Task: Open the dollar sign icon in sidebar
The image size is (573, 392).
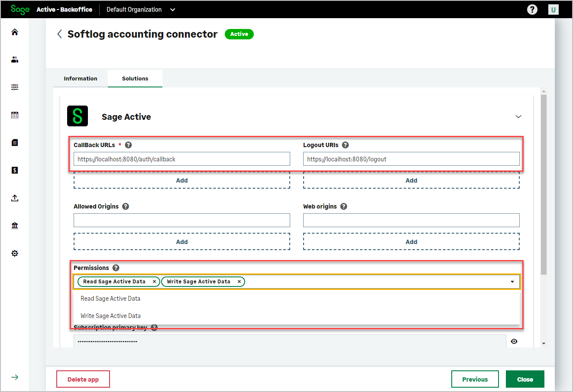Action: (15, 170)
